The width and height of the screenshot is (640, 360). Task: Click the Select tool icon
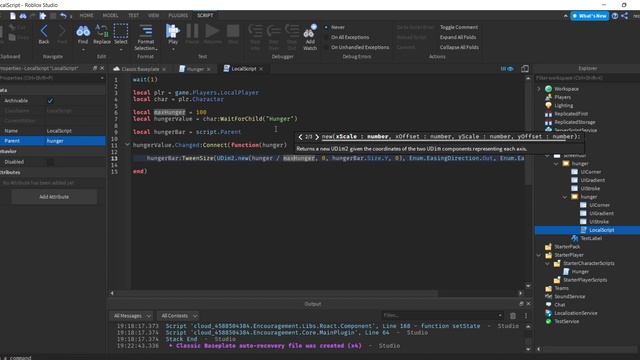click(x=121, y=31)
